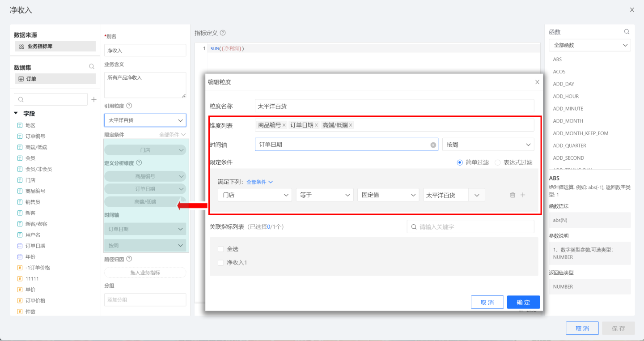
Task: Delete the 门店 filter condition row
Action: pyautogui.click(x=513, y=195)
